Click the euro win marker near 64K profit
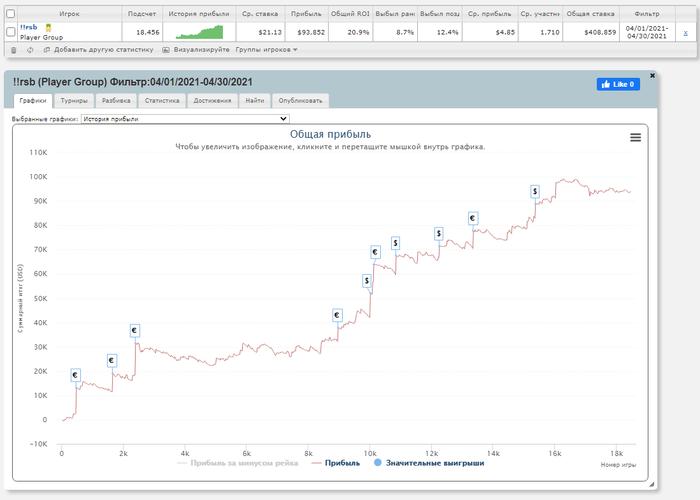The width and height of the screenshot is (700, 500). [375, 252]
